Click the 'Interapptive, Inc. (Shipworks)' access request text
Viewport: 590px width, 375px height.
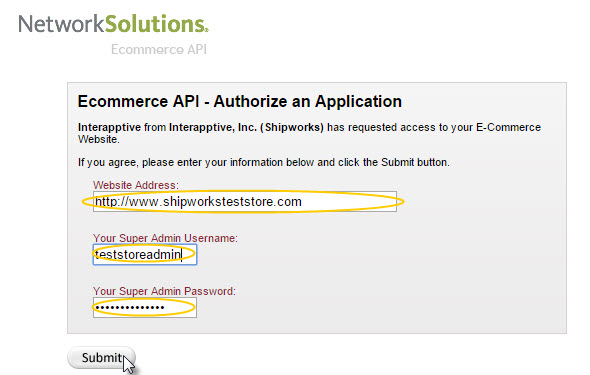point(309,133)
